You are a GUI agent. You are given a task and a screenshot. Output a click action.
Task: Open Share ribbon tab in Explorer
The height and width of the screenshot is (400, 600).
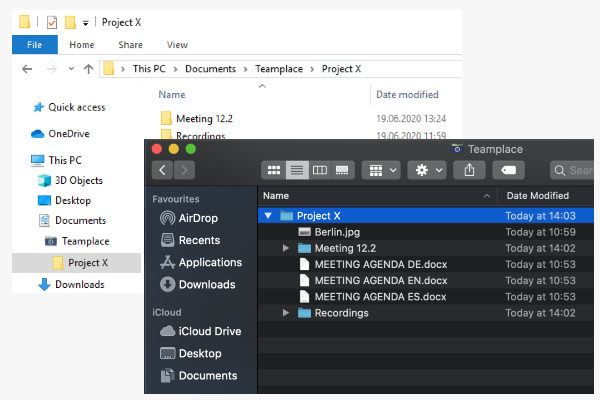tap(130, 45)
